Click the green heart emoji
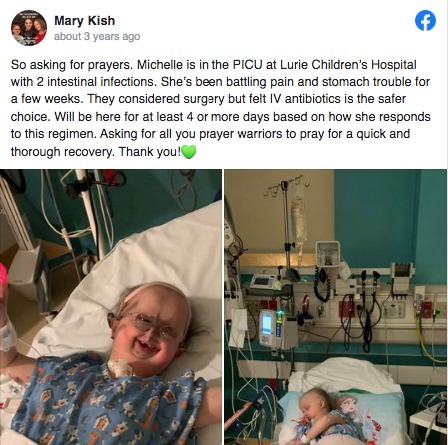The image size is (448, 445). pos(189,152)
